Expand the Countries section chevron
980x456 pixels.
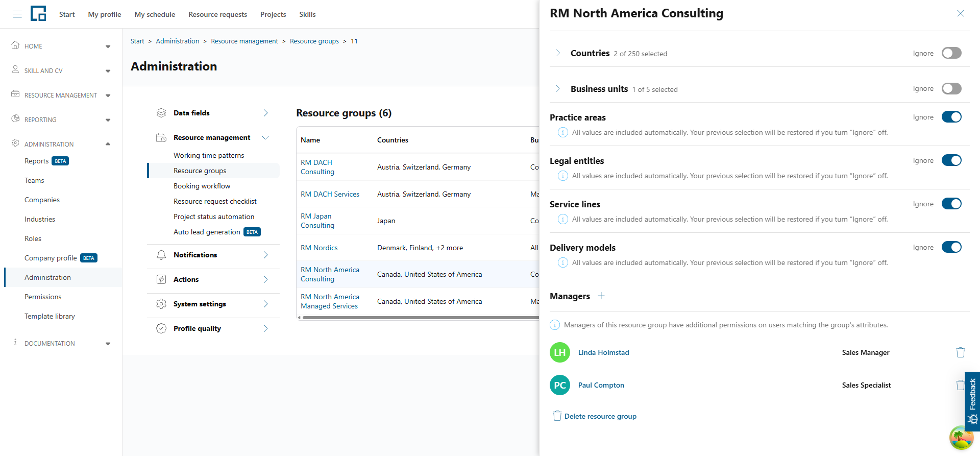point(558,53)
